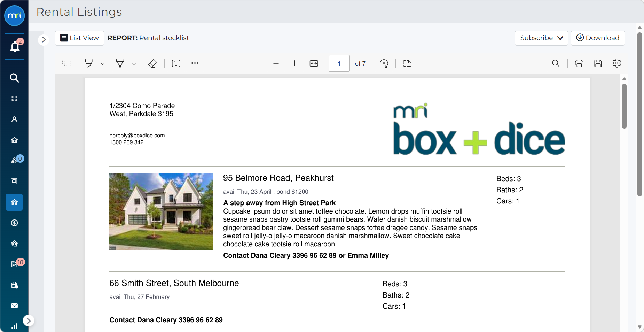Select the draw pen tool in PDF toolbar

(120, 63)
